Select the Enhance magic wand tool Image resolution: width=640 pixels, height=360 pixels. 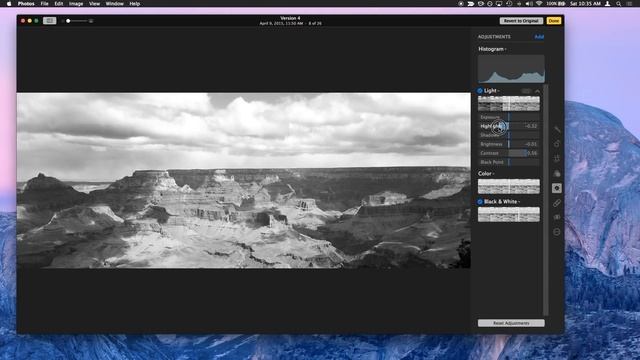coord(557,130)
